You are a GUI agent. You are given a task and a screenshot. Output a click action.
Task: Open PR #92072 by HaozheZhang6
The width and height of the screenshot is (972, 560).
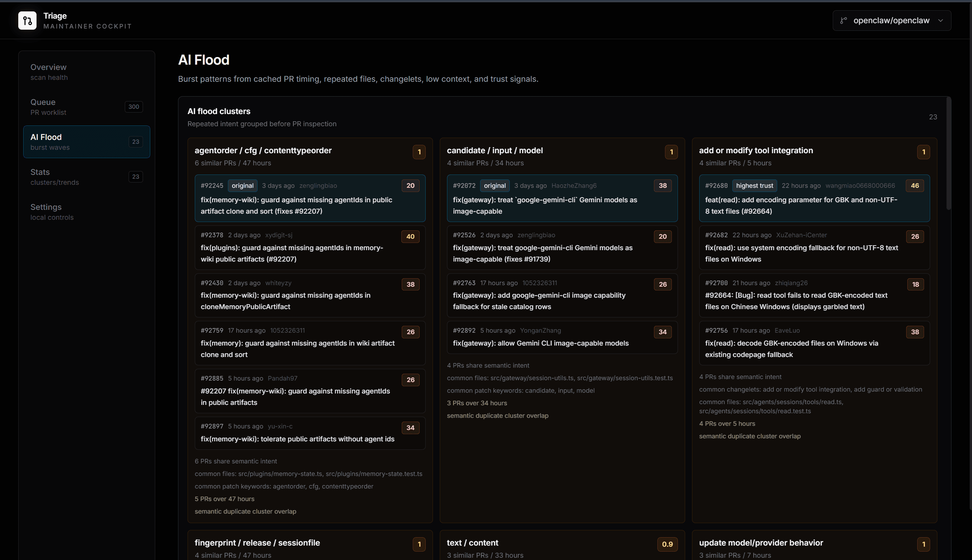(562, 198)
